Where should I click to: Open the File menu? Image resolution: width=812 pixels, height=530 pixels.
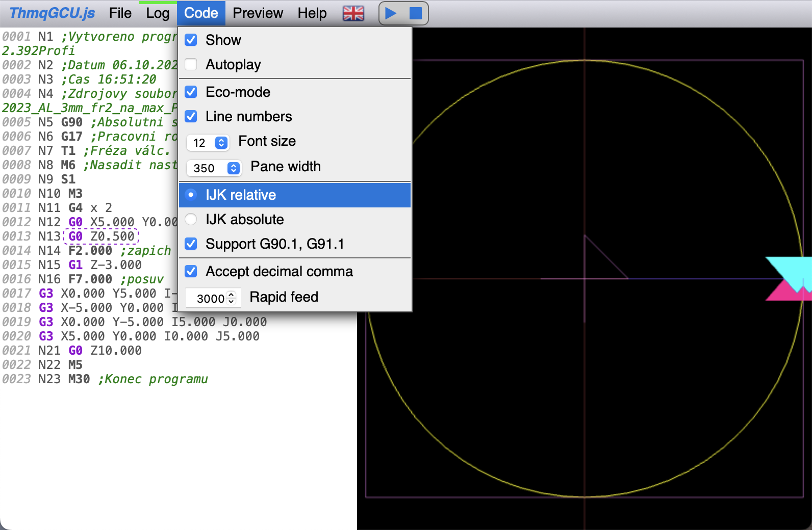[x=120, y=13]
